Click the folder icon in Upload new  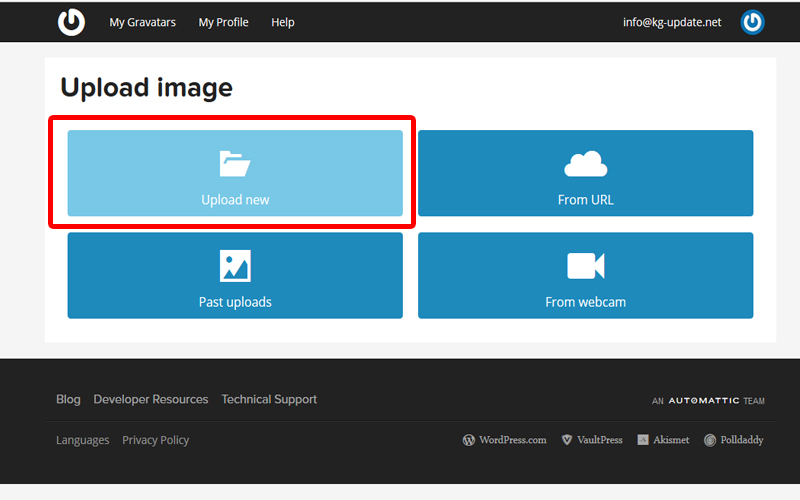(x=235, y=164)
